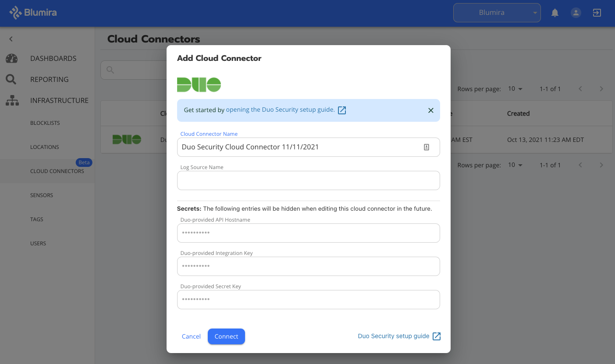615x364 pixels.
Task: Go to previous page in top pagination
Action: [580, 89]
